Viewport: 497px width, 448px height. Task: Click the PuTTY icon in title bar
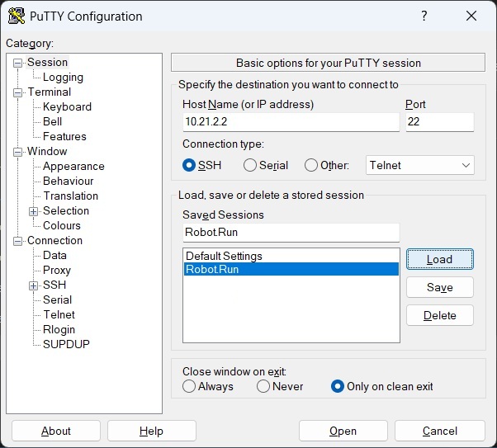point(16,17)
